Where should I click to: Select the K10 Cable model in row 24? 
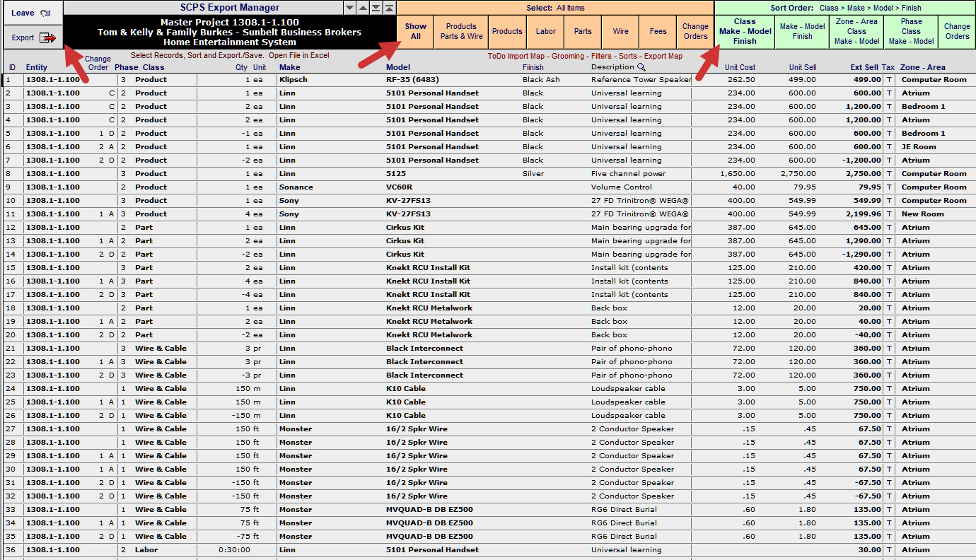(406, 389)
